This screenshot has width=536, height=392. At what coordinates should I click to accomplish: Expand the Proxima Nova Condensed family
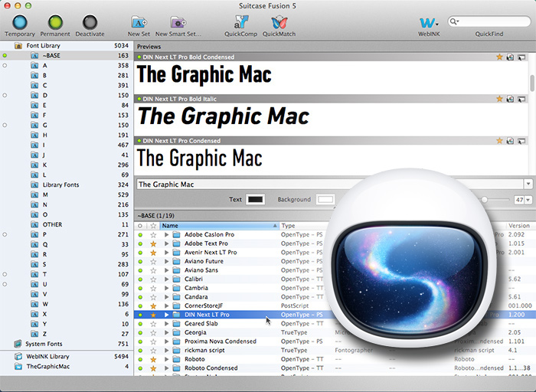(x=166, y=341)
